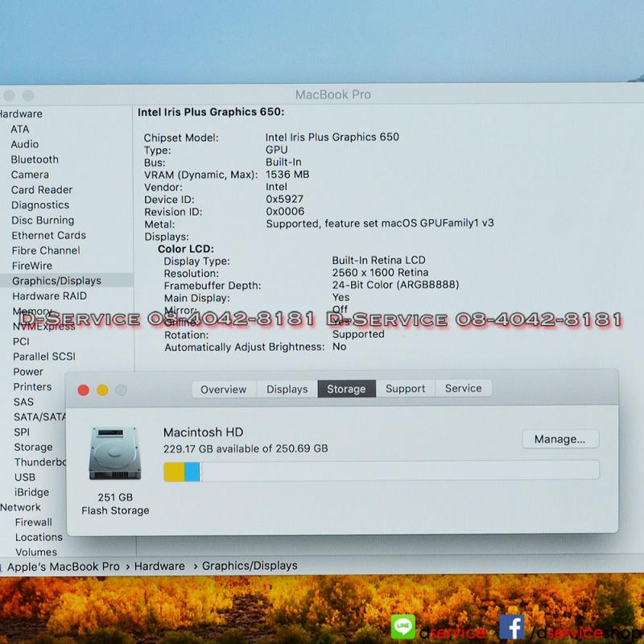Open Parallel SCSI in the sidebar
The height and width of the screenshot is (644, 644).
click(44, 357)
